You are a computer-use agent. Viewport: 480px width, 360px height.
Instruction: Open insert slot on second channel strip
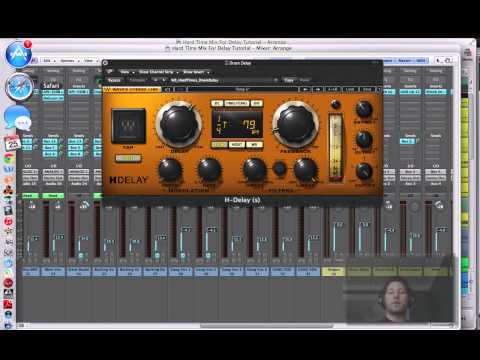click(x=53, y=91)
